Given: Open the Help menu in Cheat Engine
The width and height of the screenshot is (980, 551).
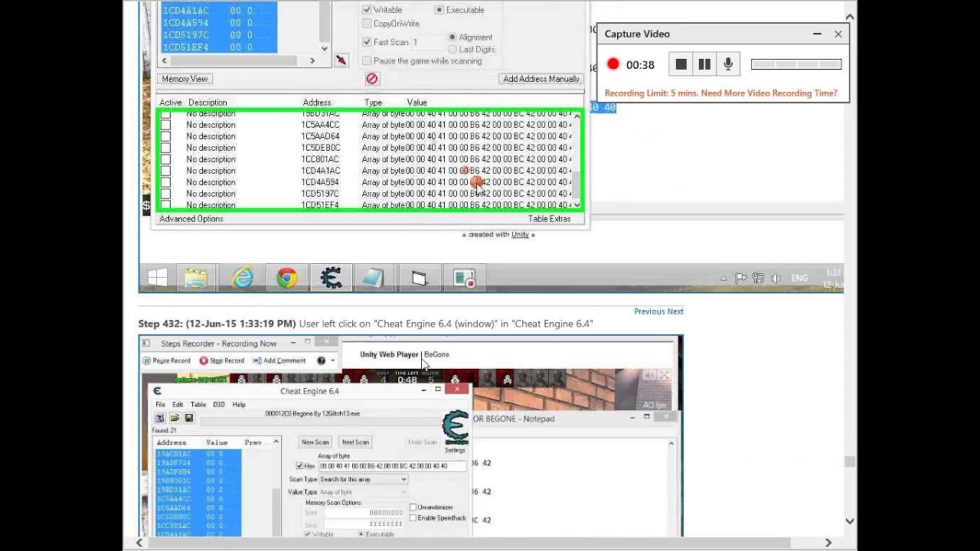Looking at the screenshot, I should (x=239, y=404).
